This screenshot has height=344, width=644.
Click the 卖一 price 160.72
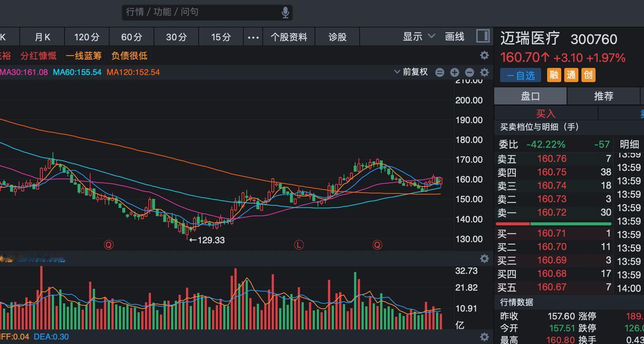tap(552, 212)
